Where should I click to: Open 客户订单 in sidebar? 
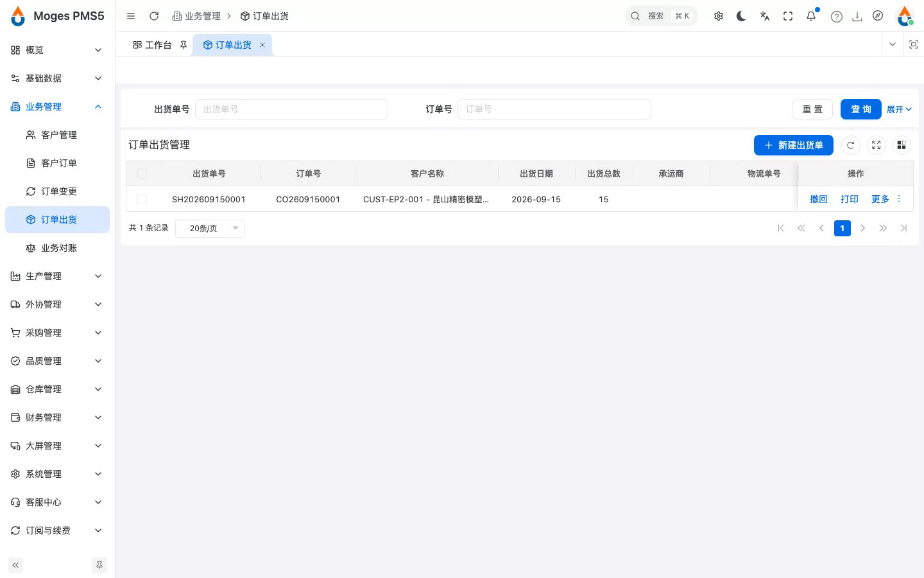[56, 163]
